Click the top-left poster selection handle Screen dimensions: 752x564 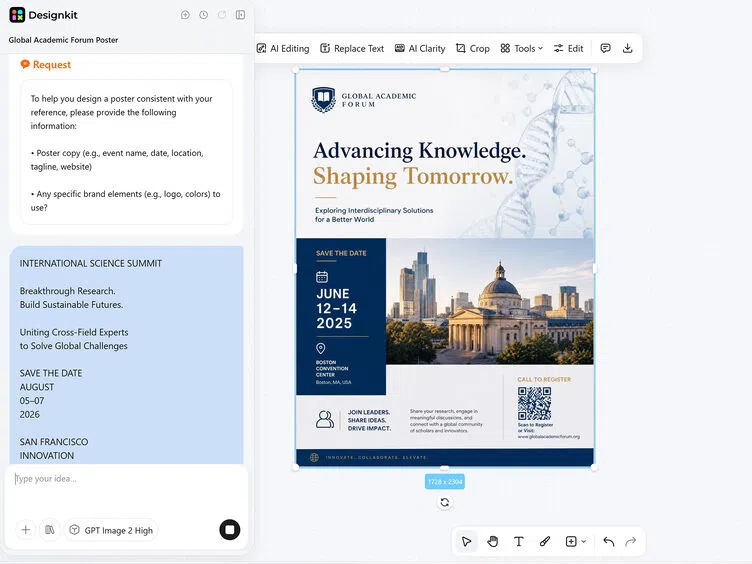pyautogui.click(x=296, y=70)
